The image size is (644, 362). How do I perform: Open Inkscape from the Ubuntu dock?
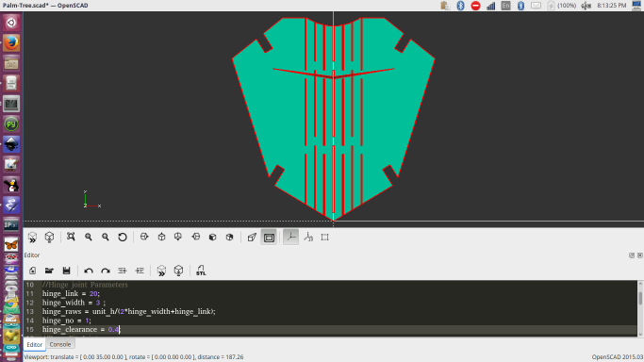pos(11,144)
